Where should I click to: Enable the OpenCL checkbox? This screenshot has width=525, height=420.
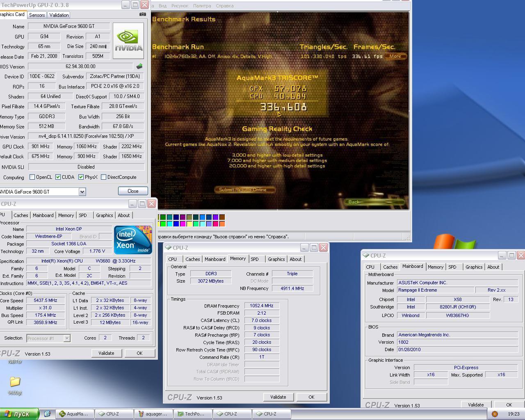point(32,177)
